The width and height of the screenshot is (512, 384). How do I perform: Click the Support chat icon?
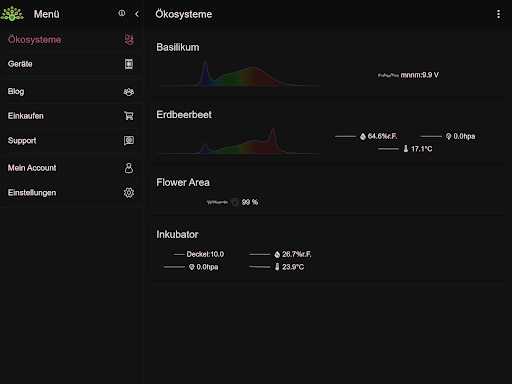click(x=129, y=140)
